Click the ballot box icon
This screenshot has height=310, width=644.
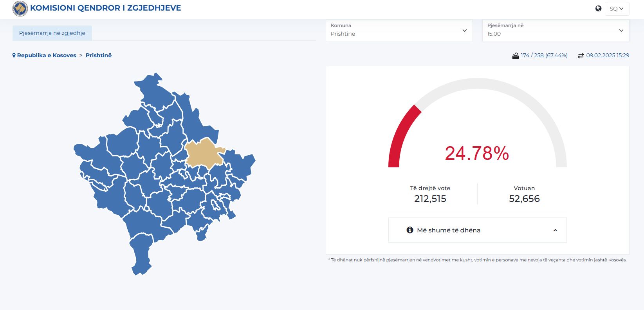[x=515, y=56]
